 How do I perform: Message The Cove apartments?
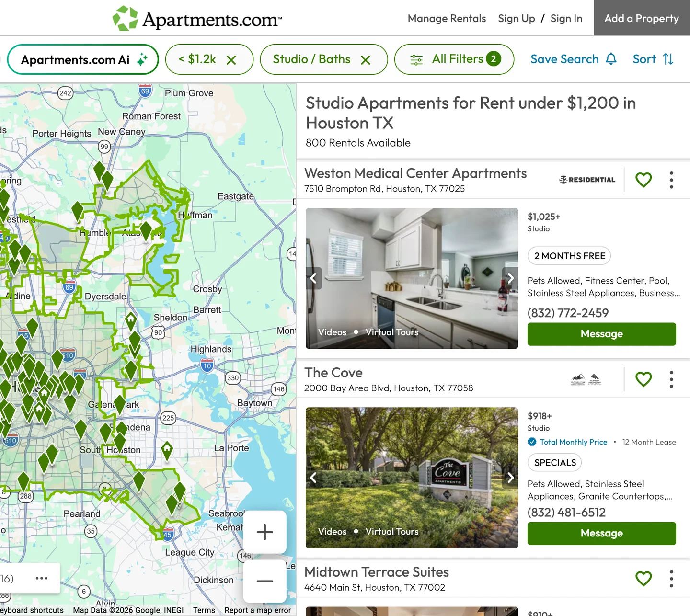[x=602, y=533]
